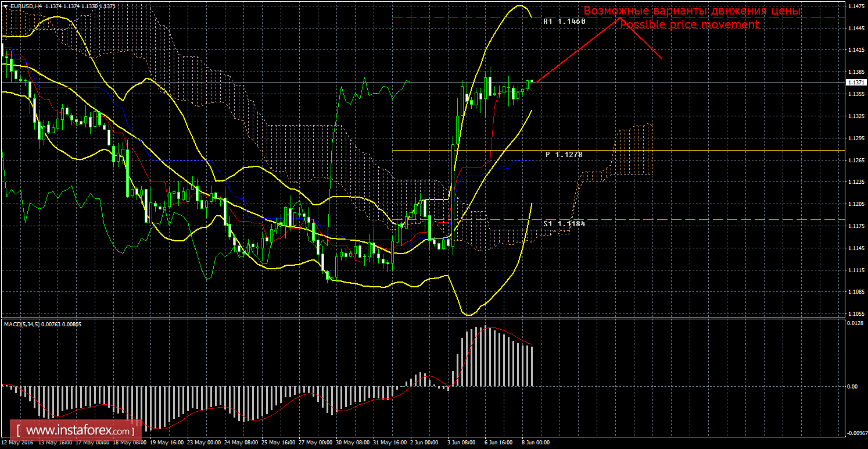868x449 pixels.
Task: Click price axis value 1.1145
Action: [856, 248]
